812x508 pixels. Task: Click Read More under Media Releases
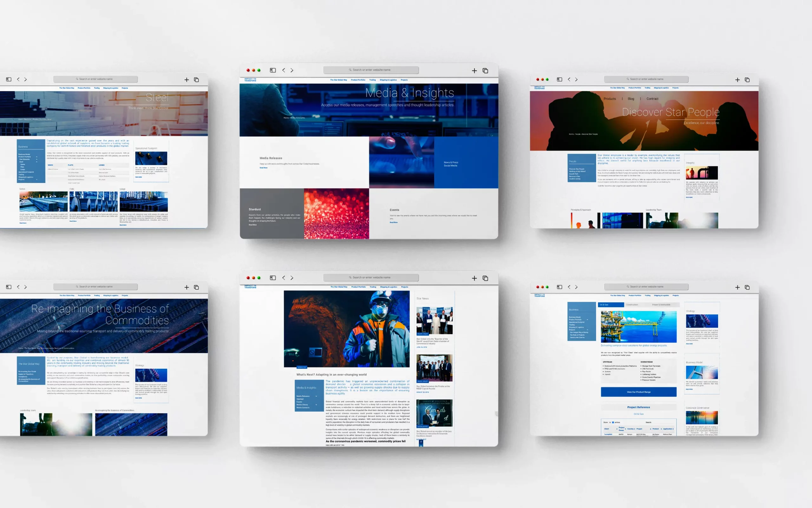[x=263, y=168]
